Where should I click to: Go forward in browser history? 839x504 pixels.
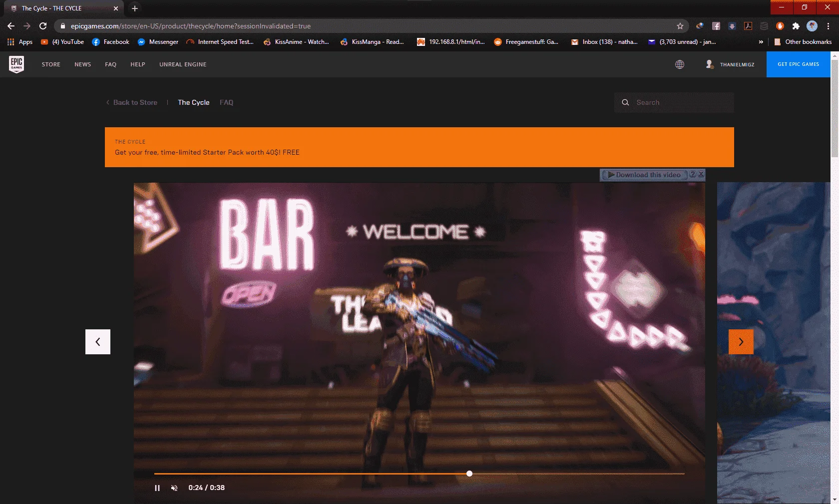[27, 26]
